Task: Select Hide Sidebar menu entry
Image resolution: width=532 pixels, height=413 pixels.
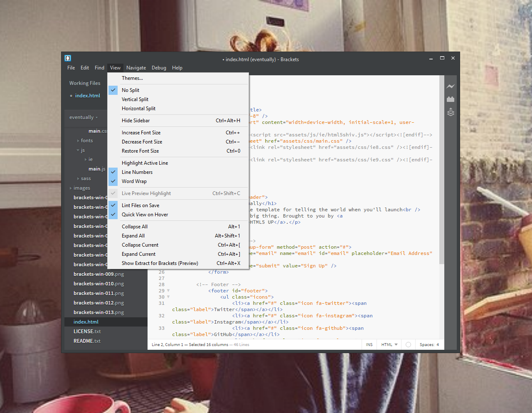Action: [178, 121]
